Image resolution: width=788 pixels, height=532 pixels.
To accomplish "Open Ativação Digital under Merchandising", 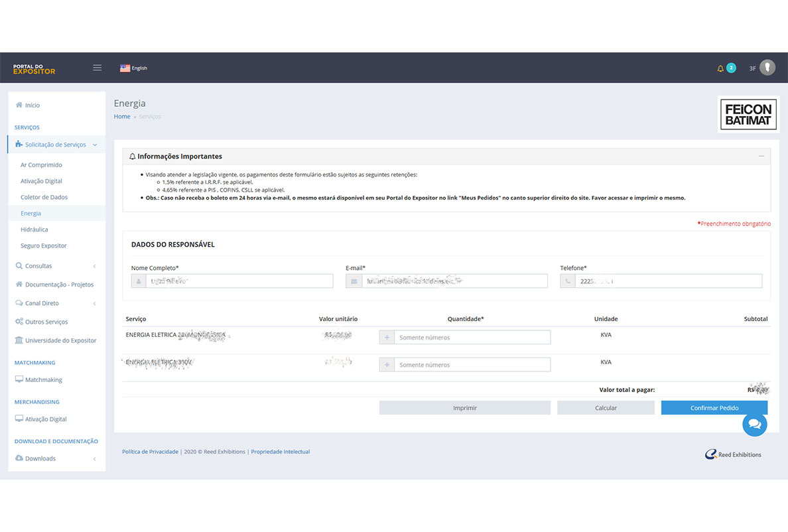I will (x=46, y=419).
